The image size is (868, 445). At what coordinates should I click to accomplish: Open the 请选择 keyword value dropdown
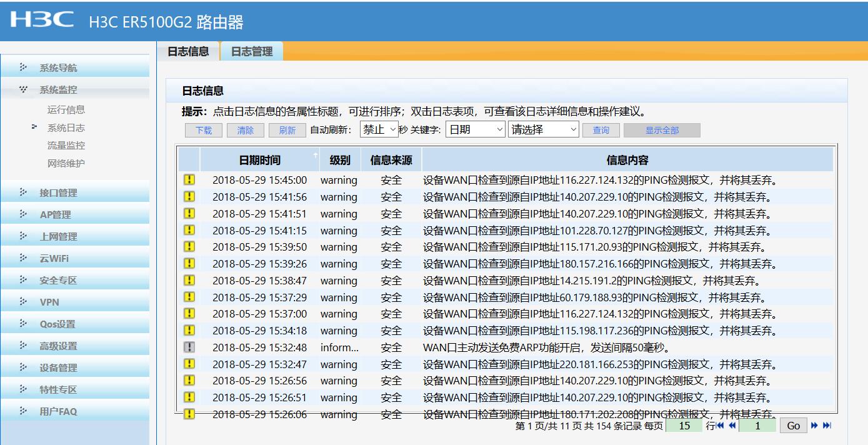(544, 129)
